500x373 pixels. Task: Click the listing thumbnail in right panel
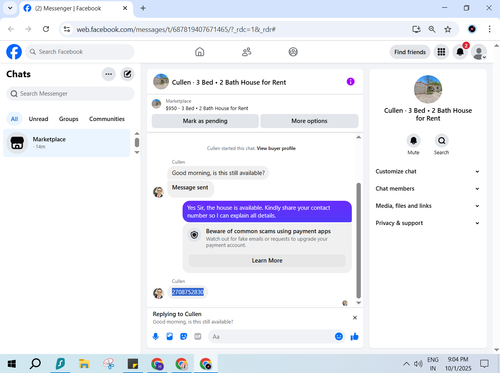tap(428, 89)
